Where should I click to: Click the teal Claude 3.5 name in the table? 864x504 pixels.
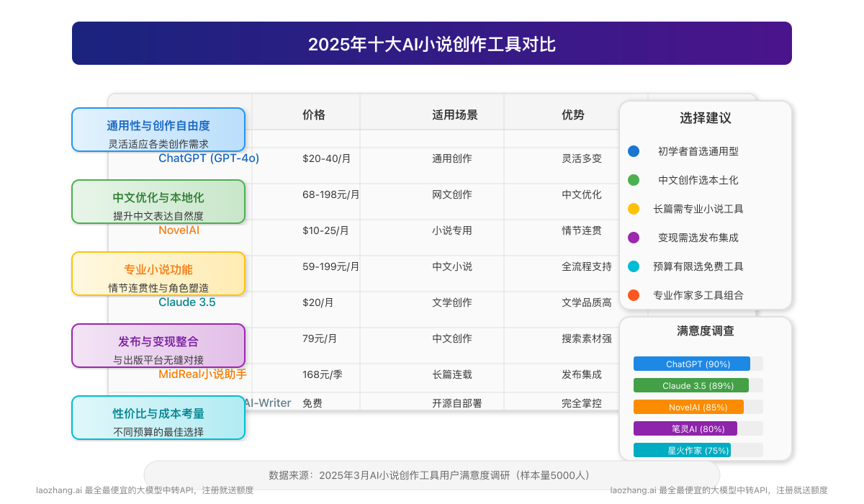[x=187, y=302]
